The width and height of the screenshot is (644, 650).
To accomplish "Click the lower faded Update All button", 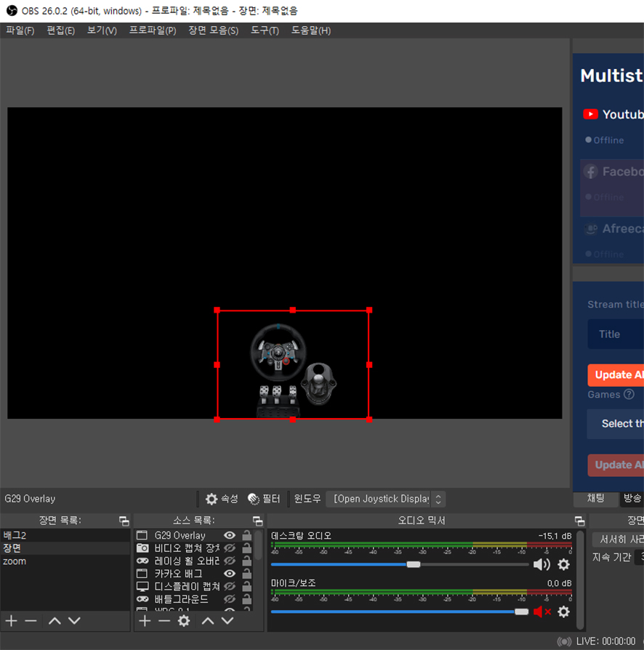I will pyautogui.click(x=616, y=465).
